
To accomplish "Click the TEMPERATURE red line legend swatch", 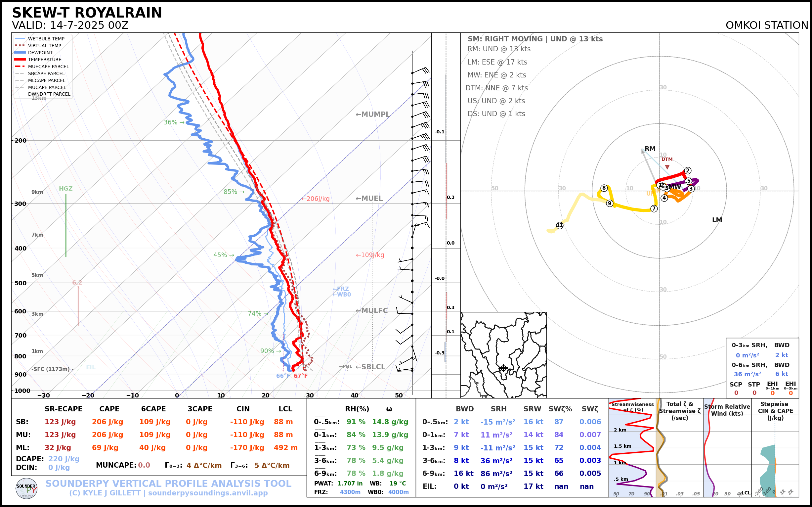I will 20,59.
